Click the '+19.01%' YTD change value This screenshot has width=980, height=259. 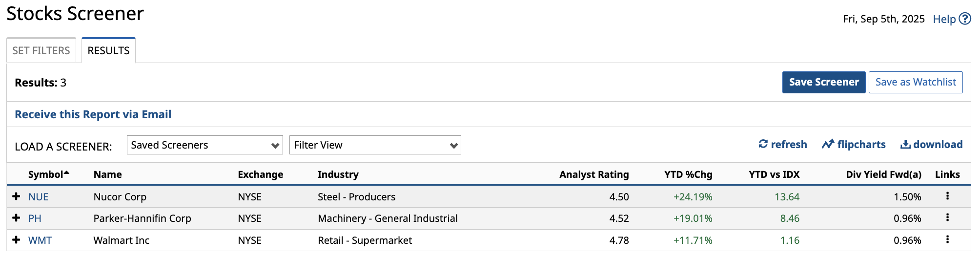[x=693, y=218]
